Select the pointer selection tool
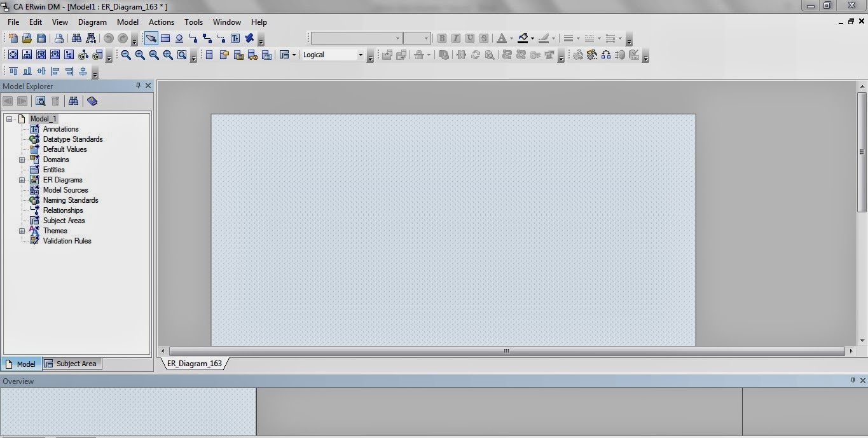The image size is (868, 438). tap(151, 39)
